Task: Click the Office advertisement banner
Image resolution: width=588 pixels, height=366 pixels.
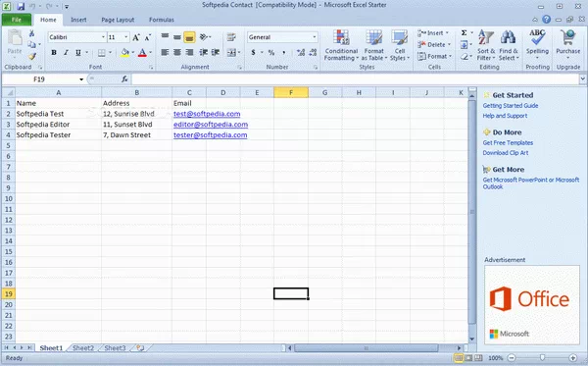Action: [x=532, y=305]
